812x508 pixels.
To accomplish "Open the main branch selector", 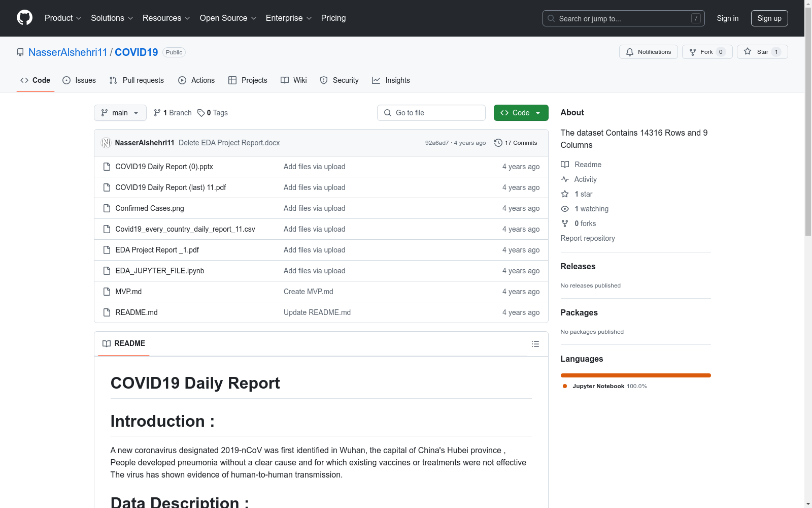I will coord(120,113).
